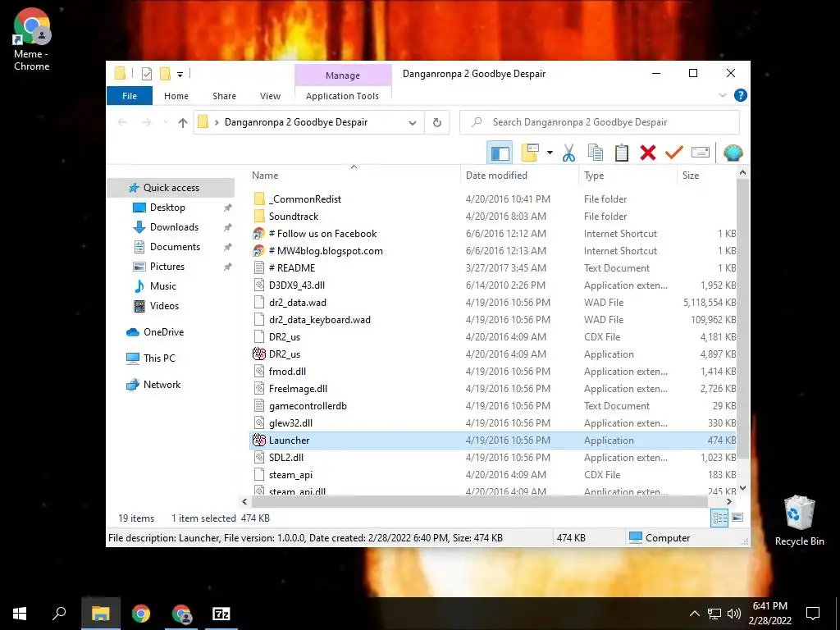Switch to the Share ribbon tab

(224, 96)
